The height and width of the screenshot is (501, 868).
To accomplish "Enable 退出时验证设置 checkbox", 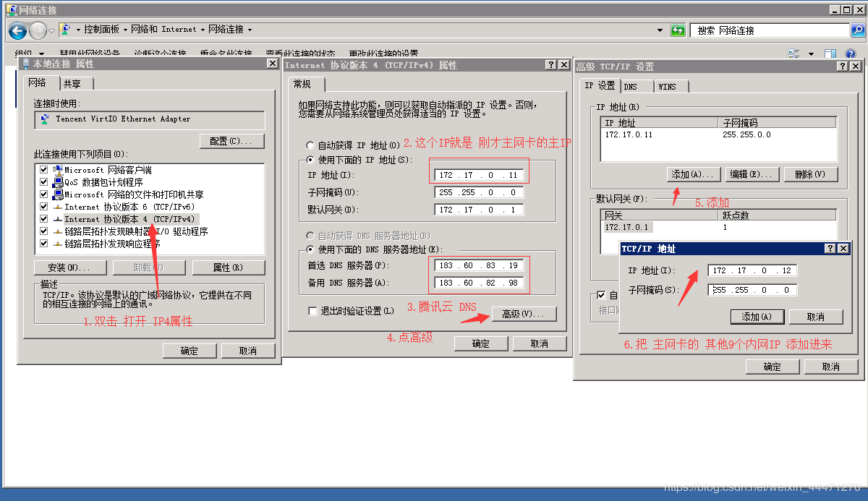I will (x=312, y=312).
